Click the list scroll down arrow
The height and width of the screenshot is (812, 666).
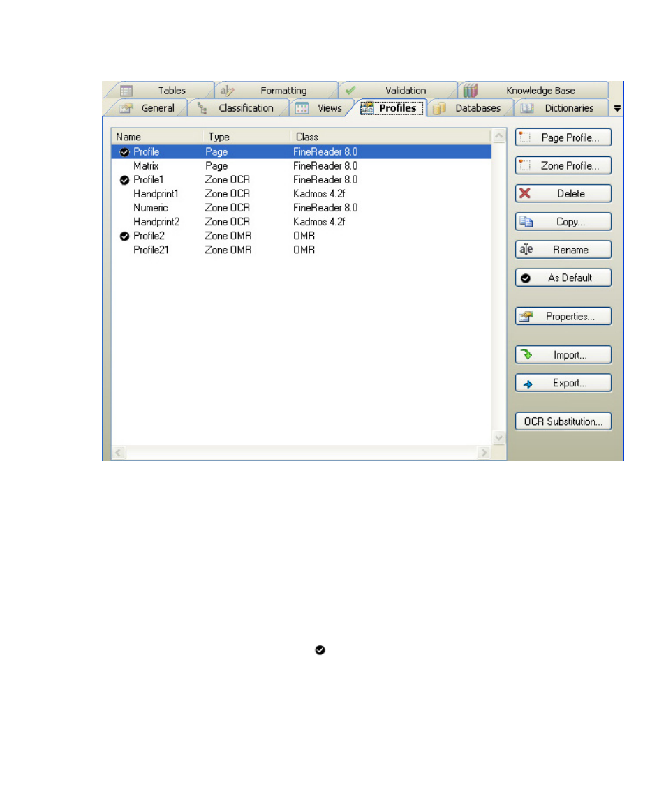coord(498,438)
